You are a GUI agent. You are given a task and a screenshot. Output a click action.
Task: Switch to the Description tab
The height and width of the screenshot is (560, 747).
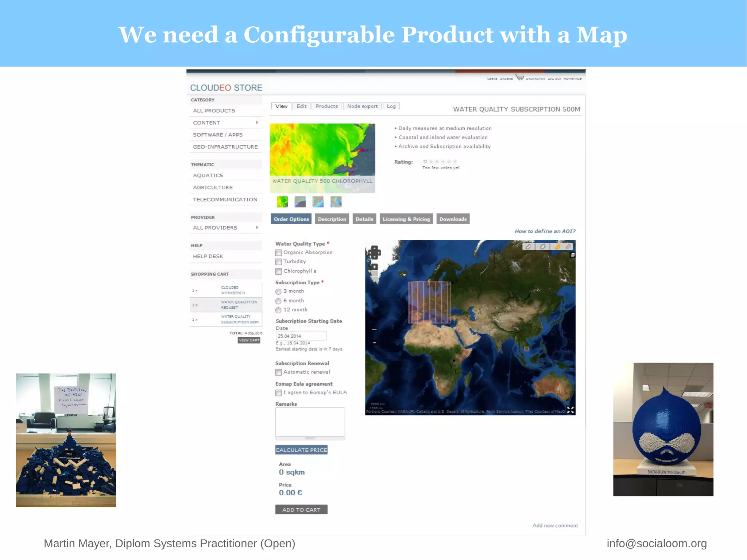tap(332, 219)
